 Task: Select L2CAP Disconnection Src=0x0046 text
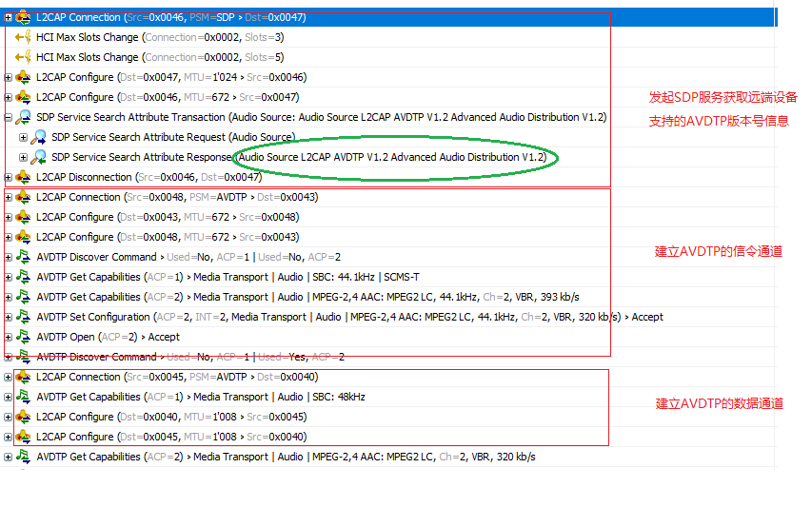[149, 177]
